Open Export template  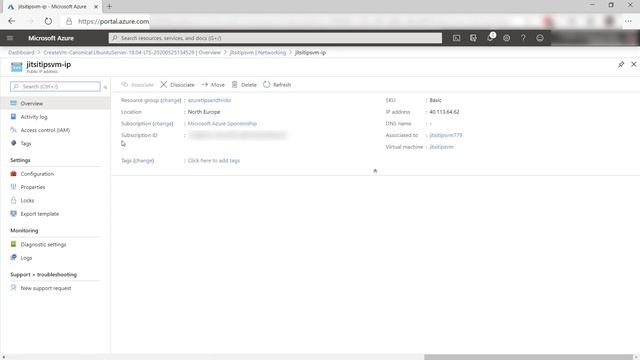pyautogui.click(x=40, y=214)
